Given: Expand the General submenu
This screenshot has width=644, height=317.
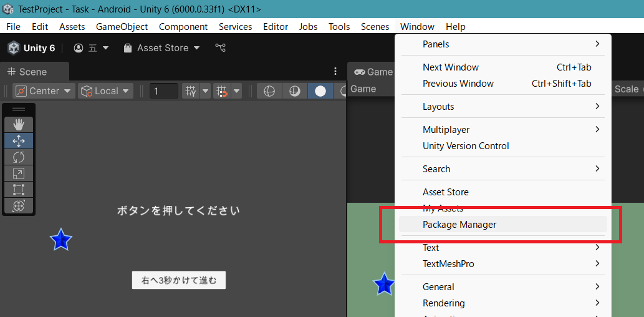Looking at the screenshot, I should (x=503, y=286).
